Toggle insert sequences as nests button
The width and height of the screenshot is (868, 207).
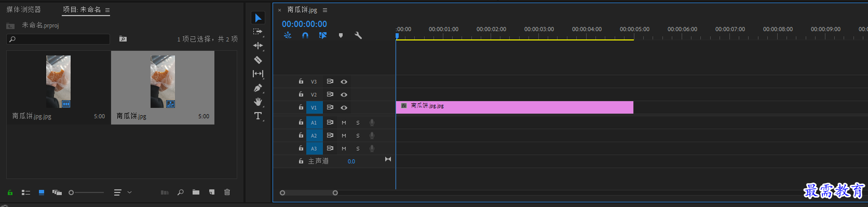(x=288, y=35)
